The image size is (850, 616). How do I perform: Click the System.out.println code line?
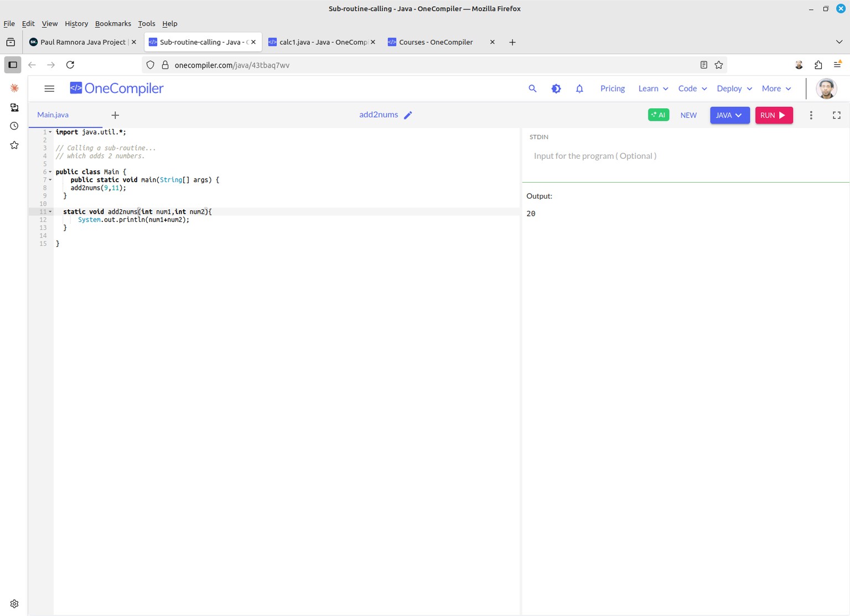click(133, 220)
